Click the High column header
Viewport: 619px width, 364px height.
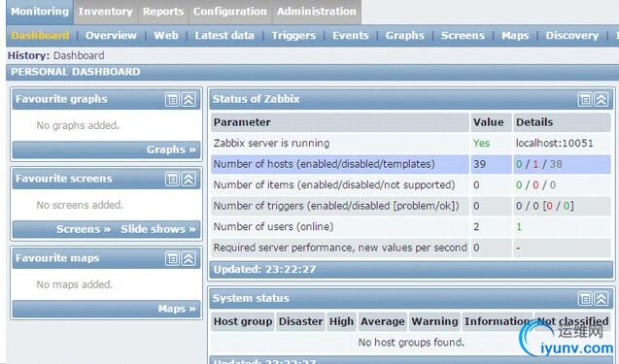tap(341, 321)
